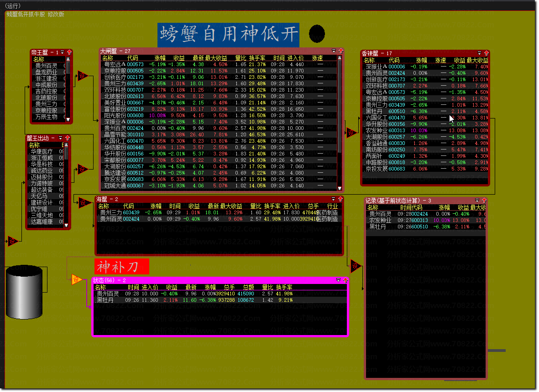
Task: Click the red 设 triangle next to 蟹王出动 panel
Action: point(83,169)
